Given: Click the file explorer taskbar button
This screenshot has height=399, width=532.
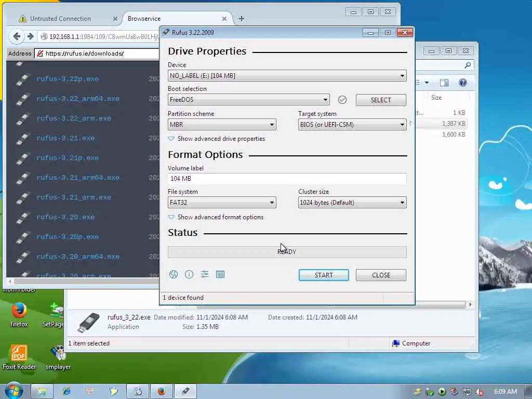Looking at the screenshot, I should click(x=42, y=391).
